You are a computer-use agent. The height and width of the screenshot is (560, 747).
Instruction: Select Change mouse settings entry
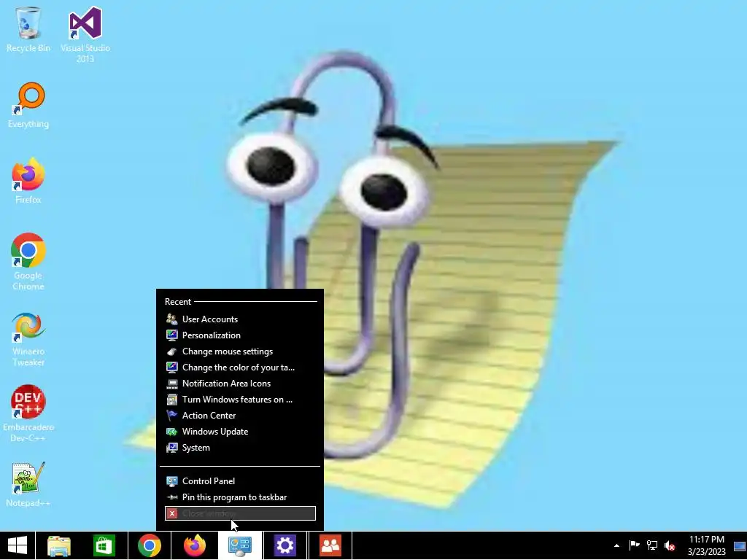(240, 351)
